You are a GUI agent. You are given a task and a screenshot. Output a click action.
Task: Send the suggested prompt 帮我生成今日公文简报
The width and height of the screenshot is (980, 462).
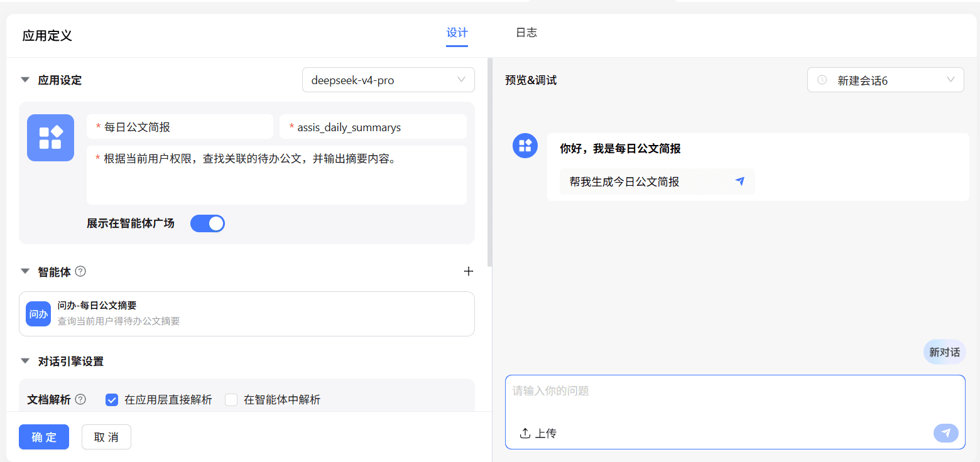(x=657, y=181)
